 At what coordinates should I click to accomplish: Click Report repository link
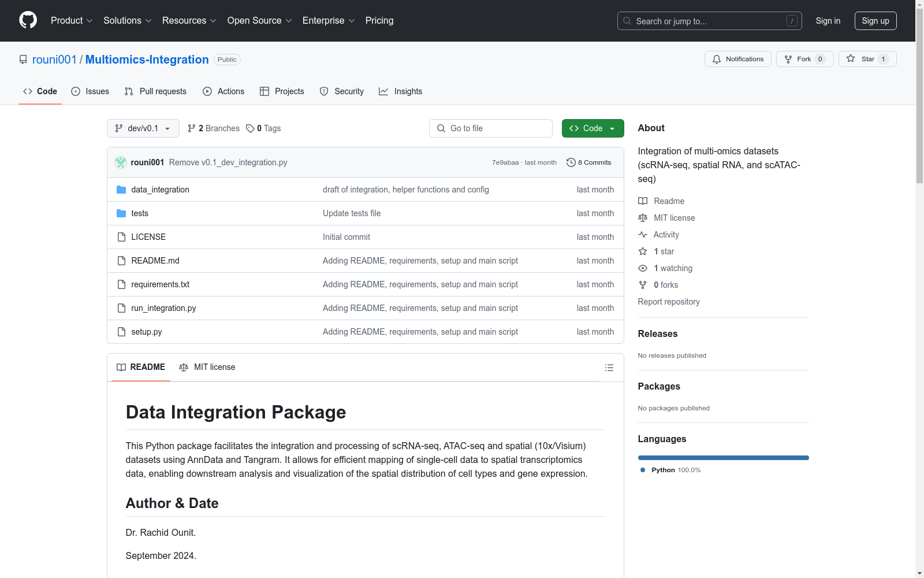click(x=669, y=302)
